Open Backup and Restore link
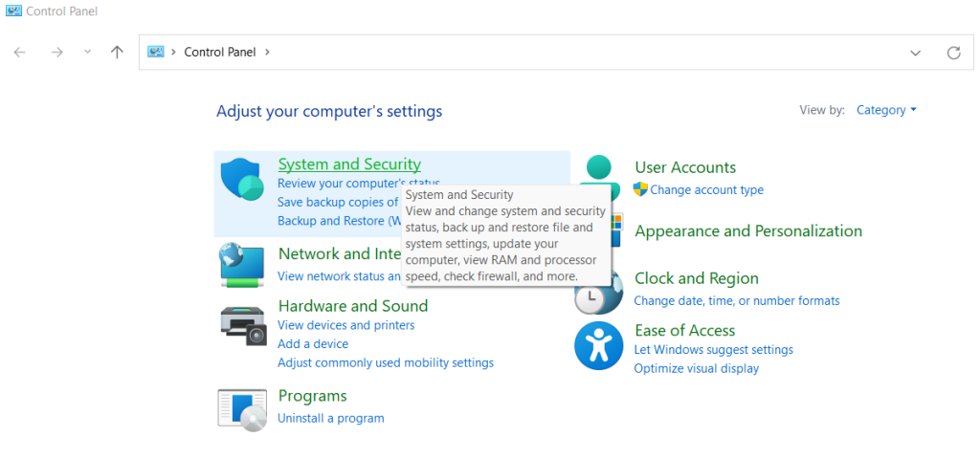980x459 pixels. tap(340, 221)
